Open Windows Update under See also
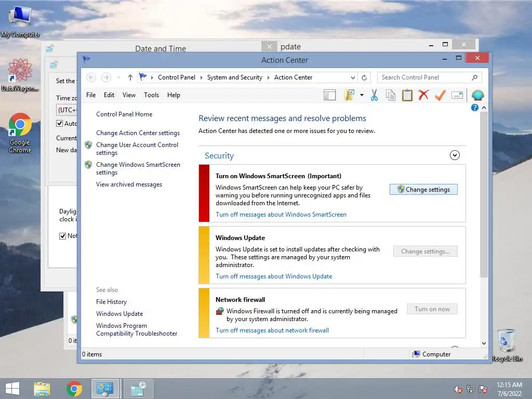 pos(119,313)
